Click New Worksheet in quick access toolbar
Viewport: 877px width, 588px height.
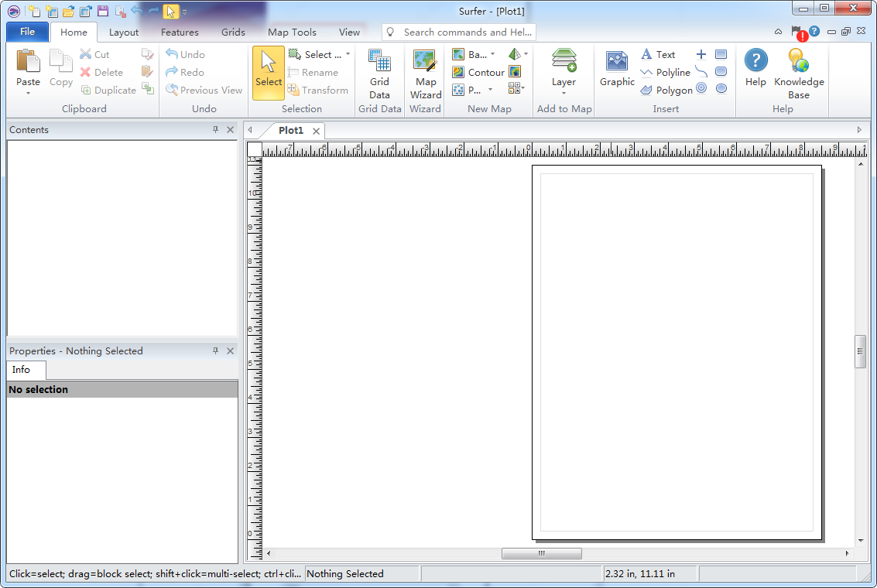[51, 11]
